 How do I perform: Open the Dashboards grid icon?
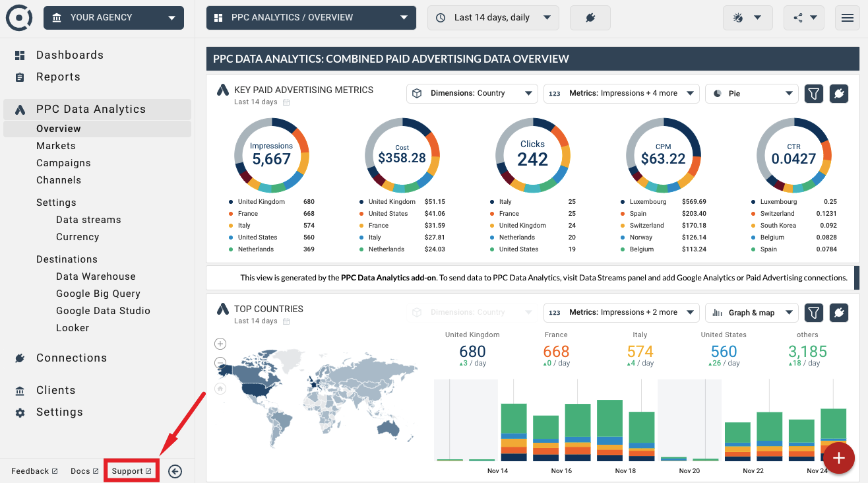20,55
